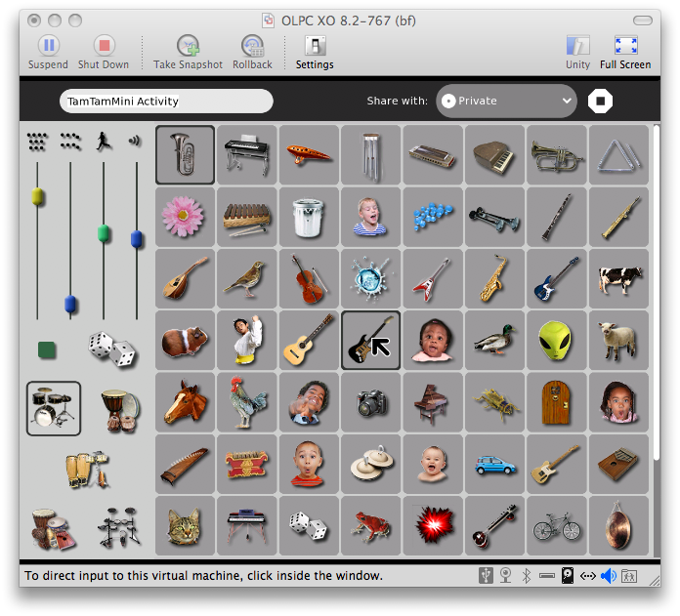Suspend the virtual machine
The width and height of the screenshot is (680, 616).
pyautogui.click(x=48, y=53)
